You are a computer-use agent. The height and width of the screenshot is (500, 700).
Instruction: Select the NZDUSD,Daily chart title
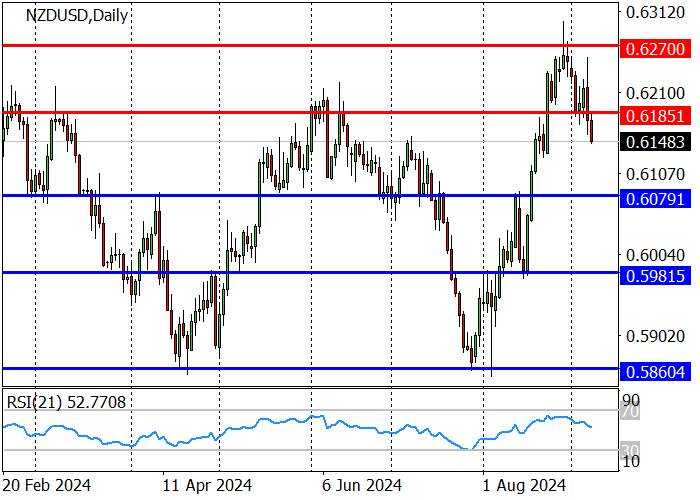[77, 16]
